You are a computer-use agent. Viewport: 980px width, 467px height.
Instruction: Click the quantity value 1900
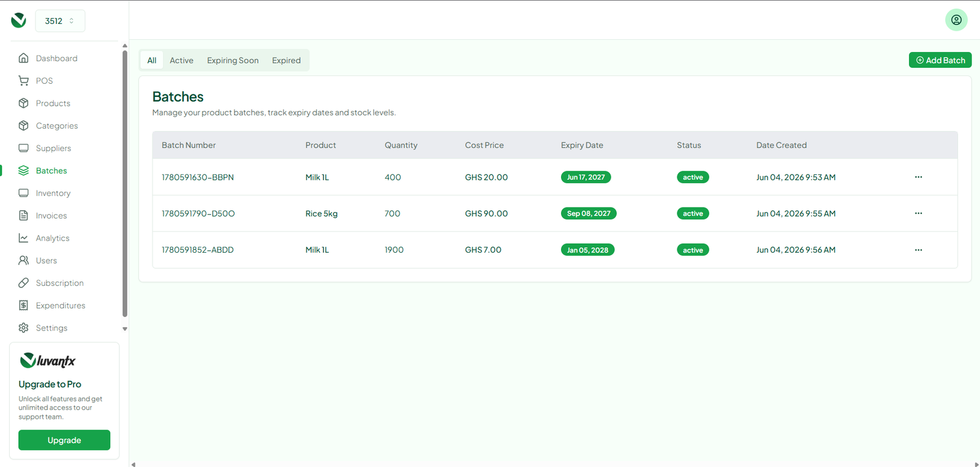click(x=394, y=250)
